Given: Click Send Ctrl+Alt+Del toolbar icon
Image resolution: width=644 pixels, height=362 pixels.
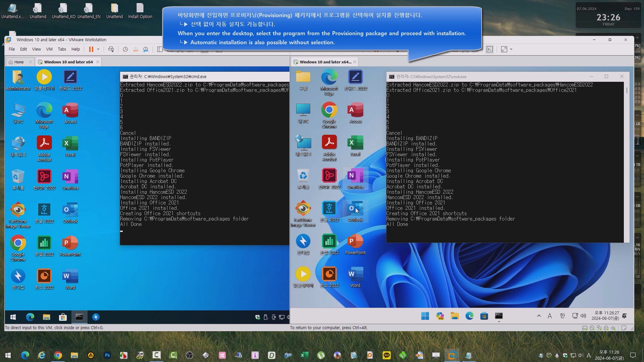Looking at the screenshot, I should point(111,49).
